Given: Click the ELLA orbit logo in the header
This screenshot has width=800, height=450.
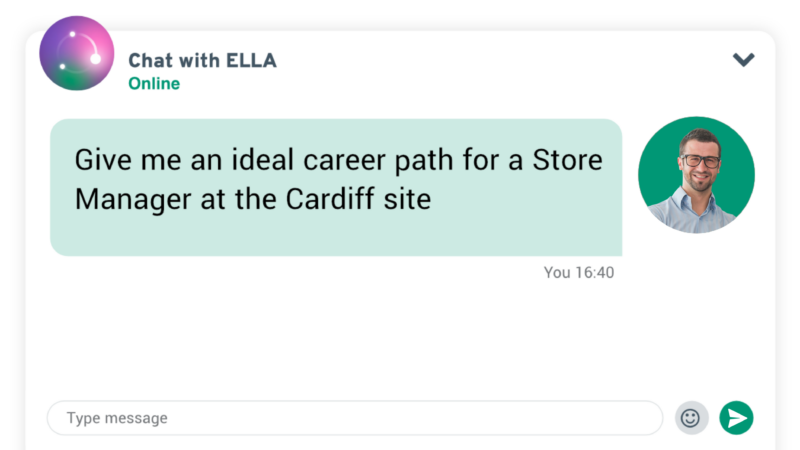Looking at the screenshot, I should click(x=77, y=53).
